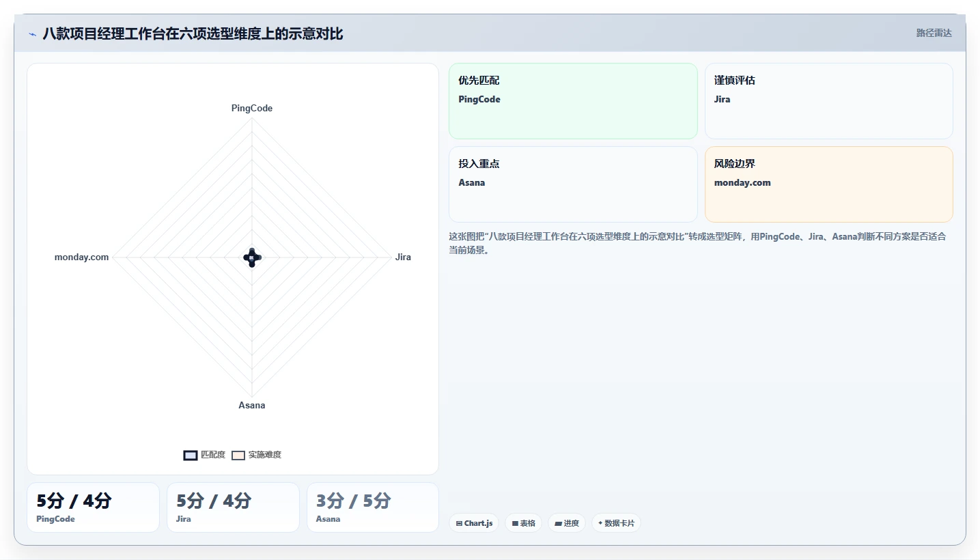
Task: Click the Asana axis label on radar
Action: point(252,405)
